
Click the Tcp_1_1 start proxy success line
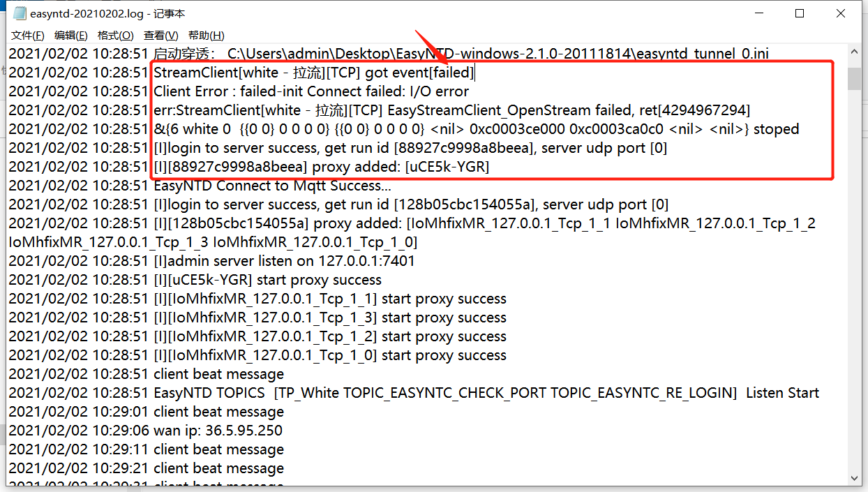(x=257, y=299)
